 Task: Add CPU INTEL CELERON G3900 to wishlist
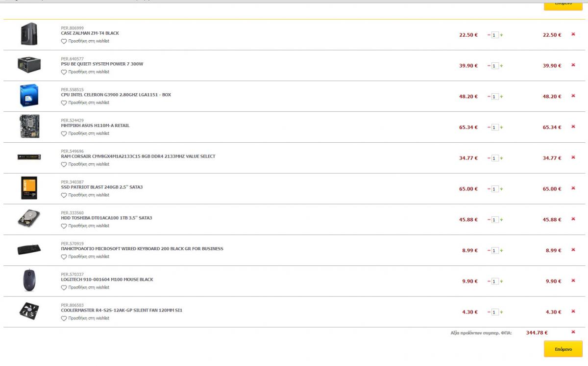click(x=85, y=103)
